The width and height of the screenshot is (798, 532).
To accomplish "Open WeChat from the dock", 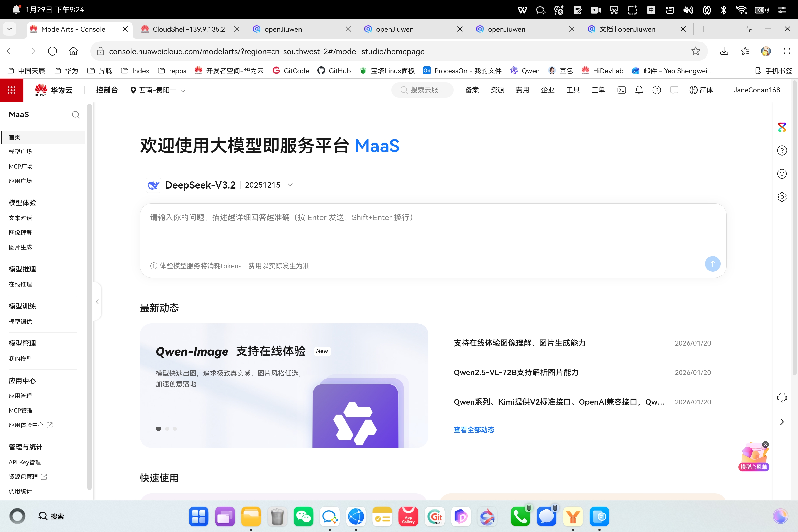I will (303, 516).
